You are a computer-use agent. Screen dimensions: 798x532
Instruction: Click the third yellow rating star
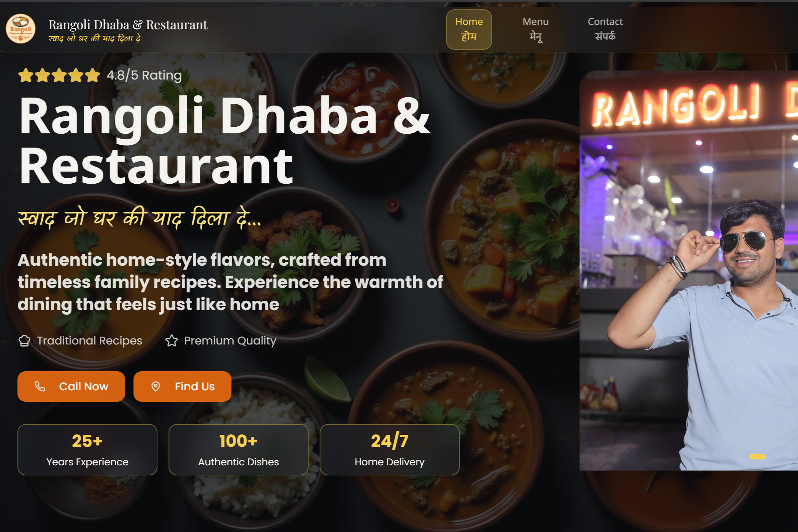[59, 75]
